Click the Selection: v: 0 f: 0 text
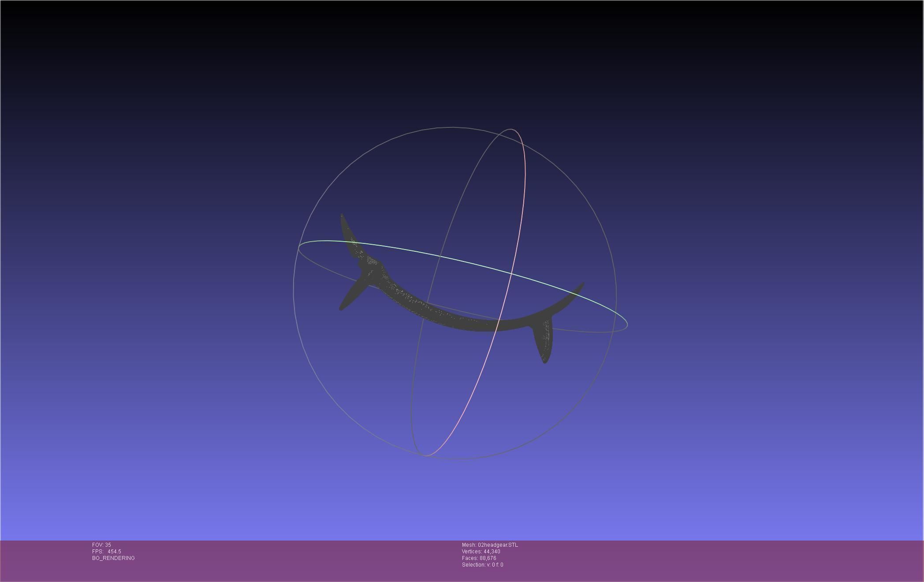This screenshot has height=582, width=924. pyautogui.click(x=483, y=565)
